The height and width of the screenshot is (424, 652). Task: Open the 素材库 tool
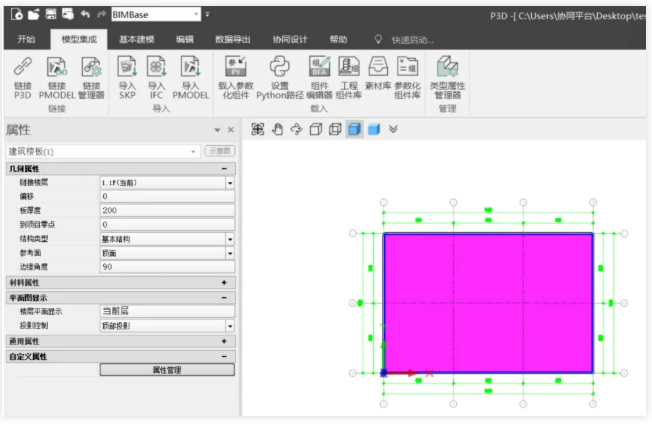[378, 74]
